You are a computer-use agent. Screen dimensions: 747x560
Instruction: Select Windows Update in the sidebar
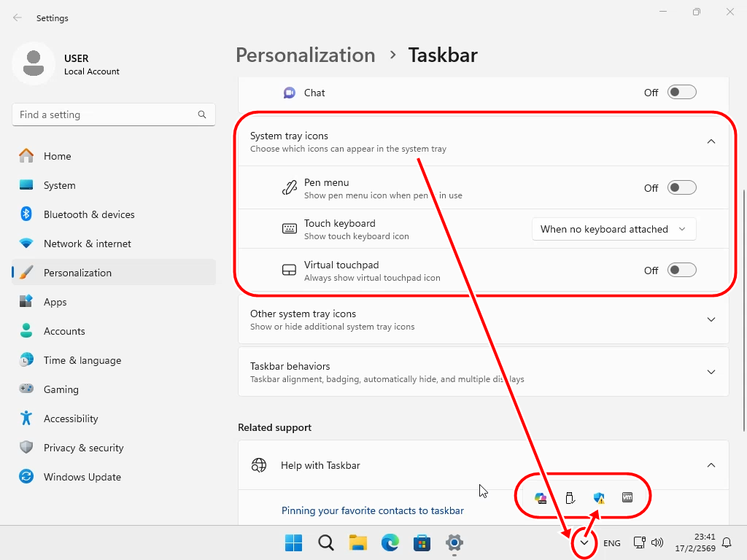click(x=82, y=477)
